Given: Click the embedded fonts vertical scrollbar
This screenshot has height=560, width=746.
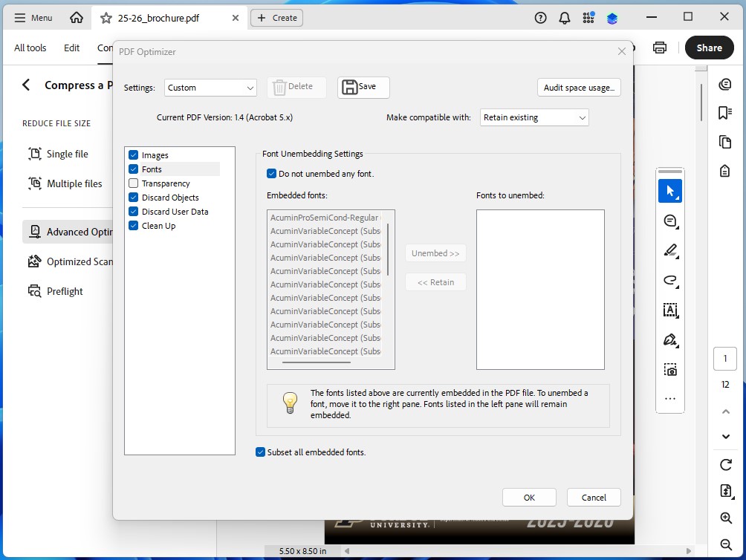Looking at the screenshot, I should pyautogui.click(x=388, y=250).
